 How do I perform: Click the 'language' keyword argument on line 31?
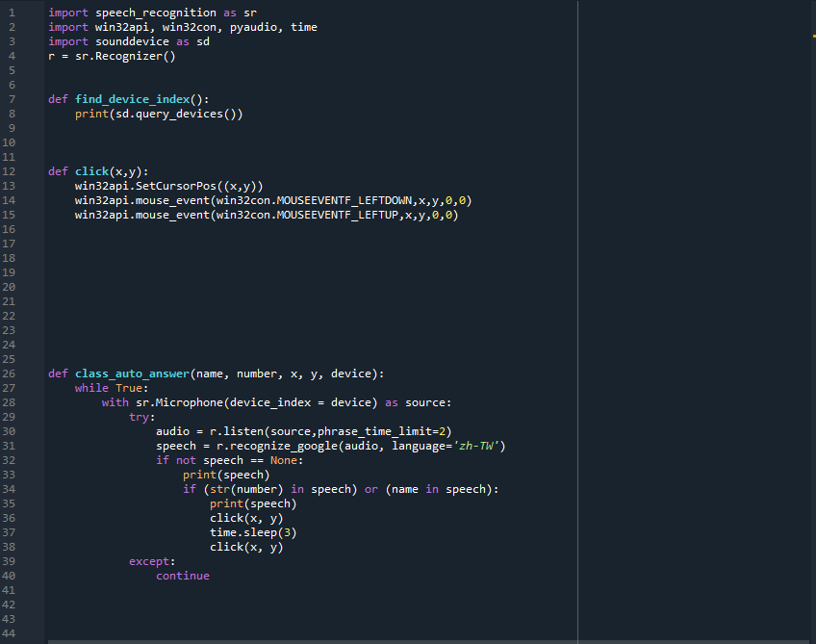419,446
